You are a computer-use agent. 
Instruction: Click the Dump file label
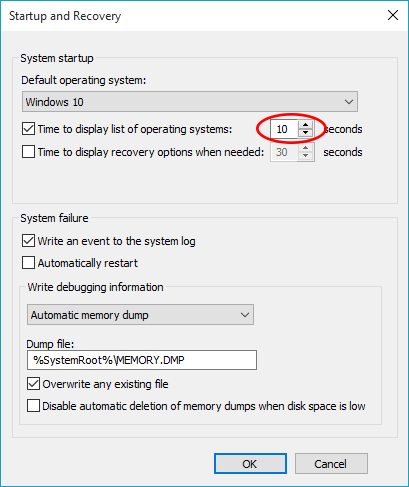coord(50,344)
